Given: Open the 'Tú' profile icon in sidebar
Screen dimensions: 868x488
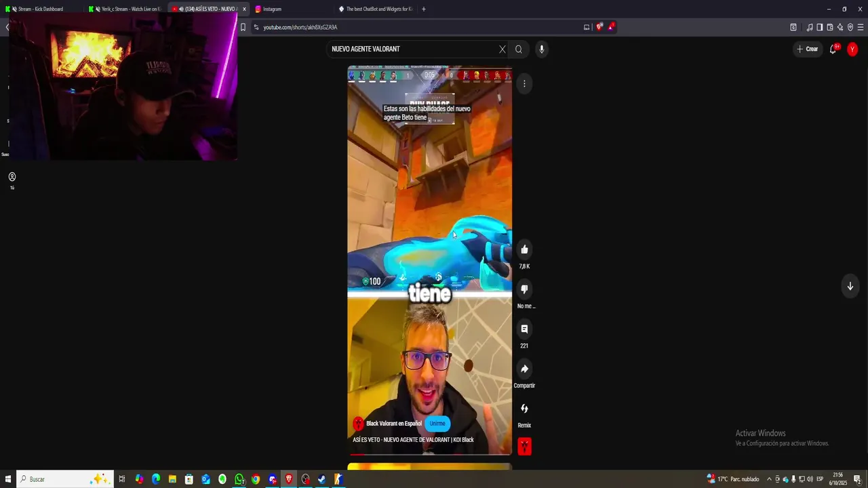Looking at the screenshot, I should point(12,180).
